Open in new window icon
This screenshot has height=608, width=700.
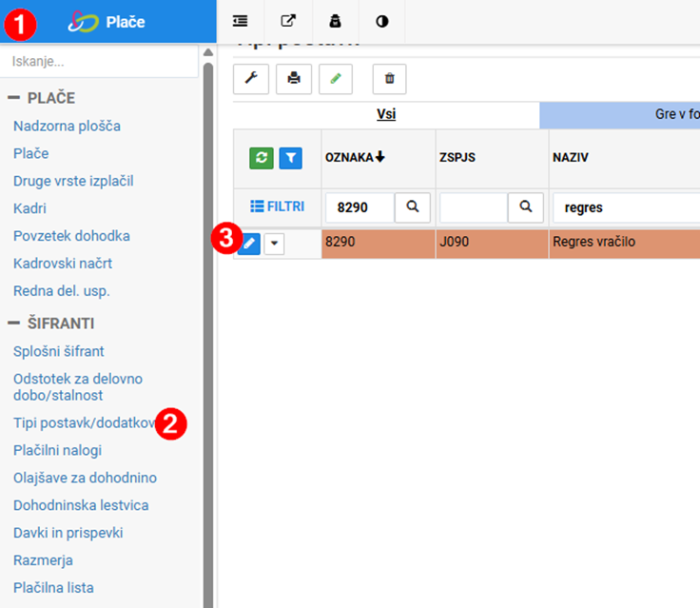pyautogui.click(x=288, y=21)
